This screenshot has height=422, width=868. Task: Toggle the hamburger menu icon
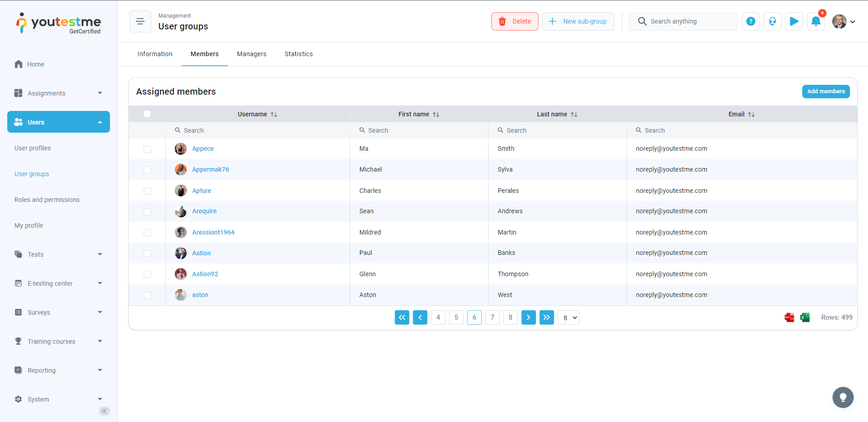click(140, 21)
